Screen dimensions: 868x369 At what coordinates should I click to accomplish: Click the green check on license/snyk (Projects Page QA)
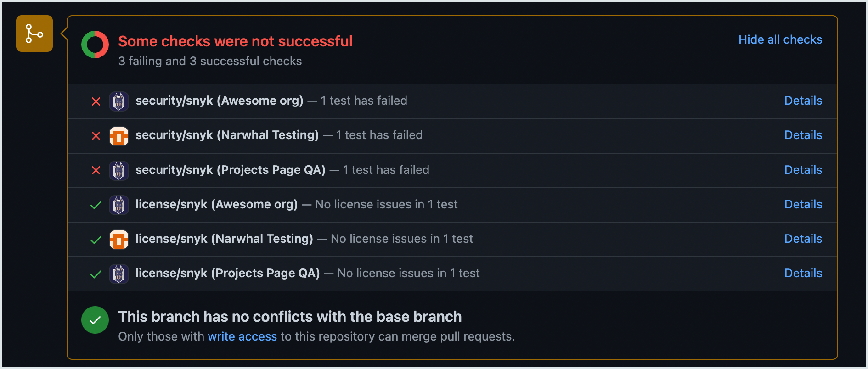pyautogui.click(x=96, y=274)
